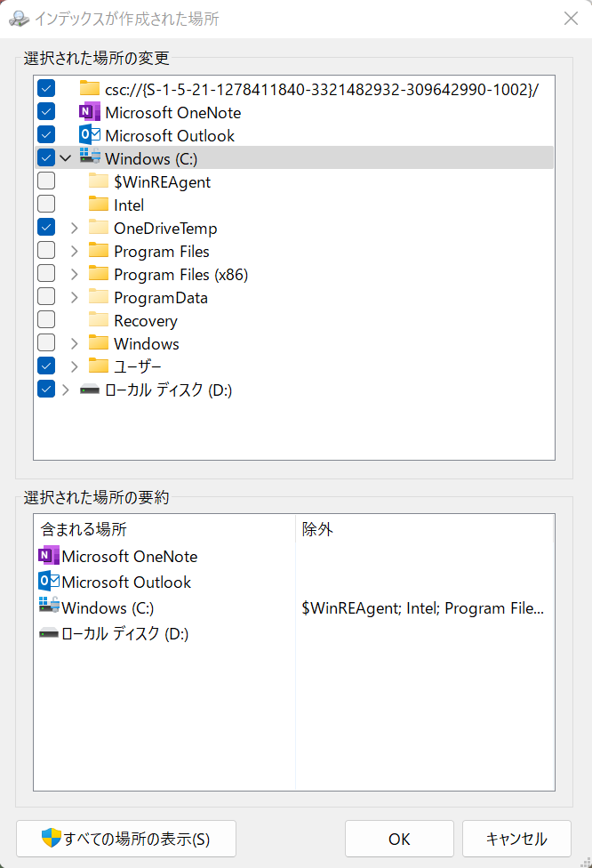Viewport: 592px width, 868px height.
Task: Click the Microsoft Outlook icon in the tree
Action: pos(90,135)
